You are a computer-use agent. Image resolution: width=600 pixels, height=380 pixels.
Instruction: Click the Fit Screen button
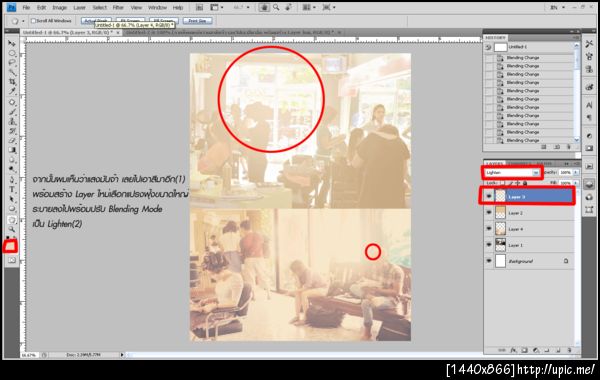[x=130, y=21]
